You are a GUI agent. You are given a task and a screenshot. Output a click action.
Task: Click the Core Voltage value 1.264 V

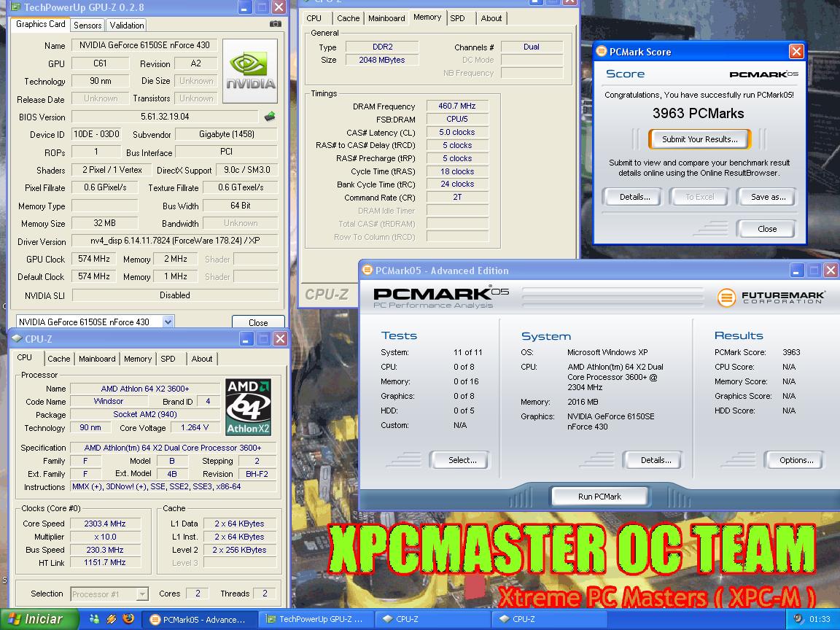(195, 427)
